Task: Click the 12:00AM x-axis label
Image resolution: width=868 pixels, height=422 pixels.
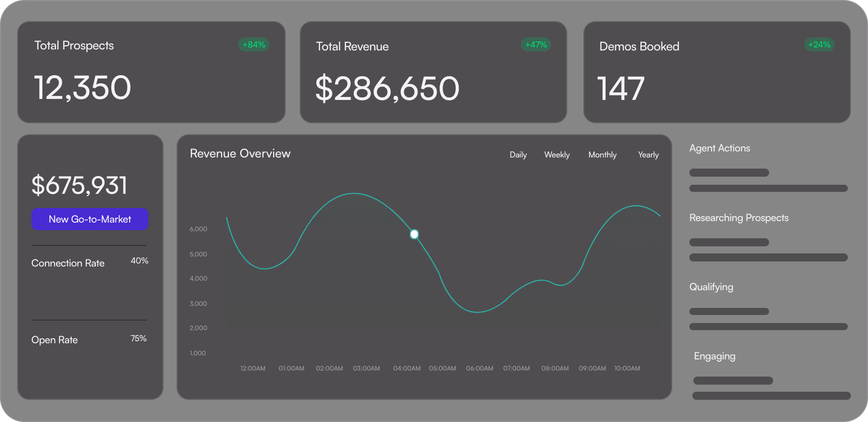Action: pyautogui.click(x=253, y=368)
